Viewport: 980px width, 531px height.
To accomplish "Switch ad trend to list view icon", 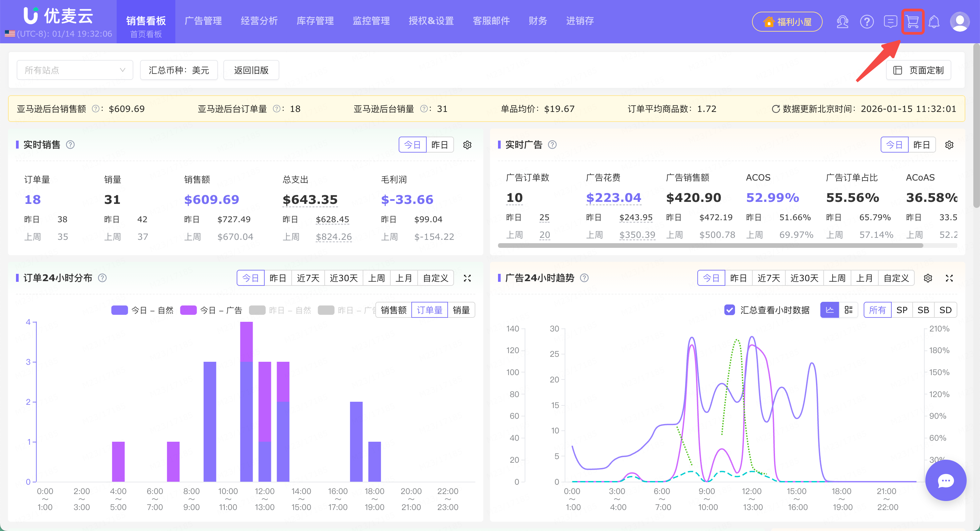I will 848,310.
